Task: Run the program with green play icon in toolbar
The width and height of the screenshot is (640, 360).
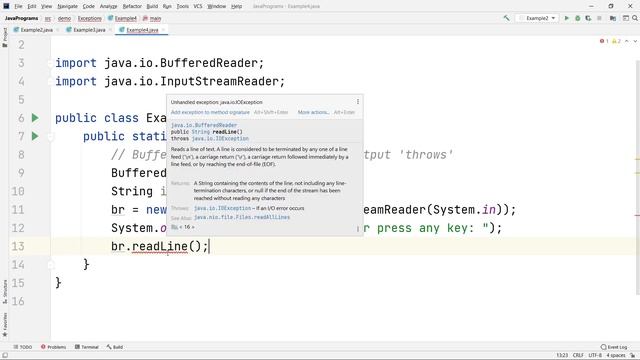Action: pyautogui.click(x=567, y=18)
